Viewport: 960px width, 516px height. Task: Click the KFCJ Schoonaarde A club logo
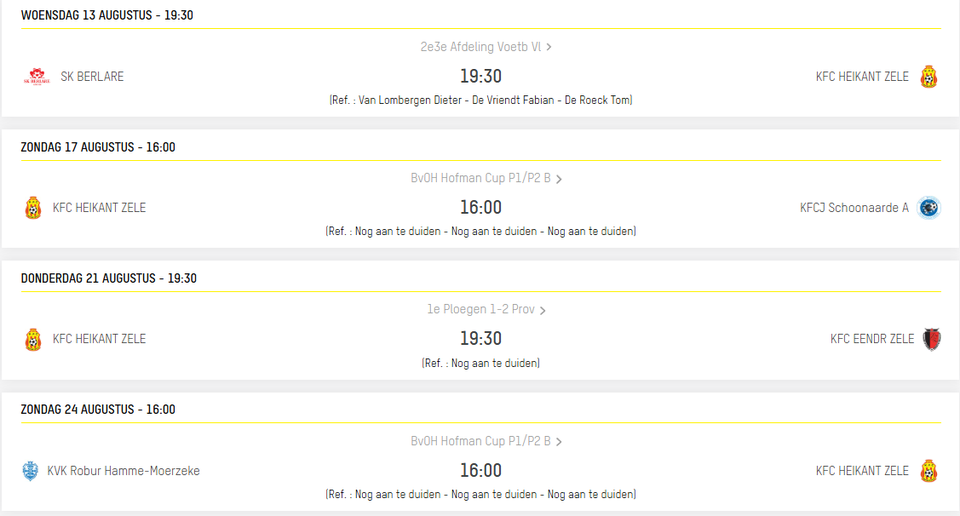tap(929, 208)
